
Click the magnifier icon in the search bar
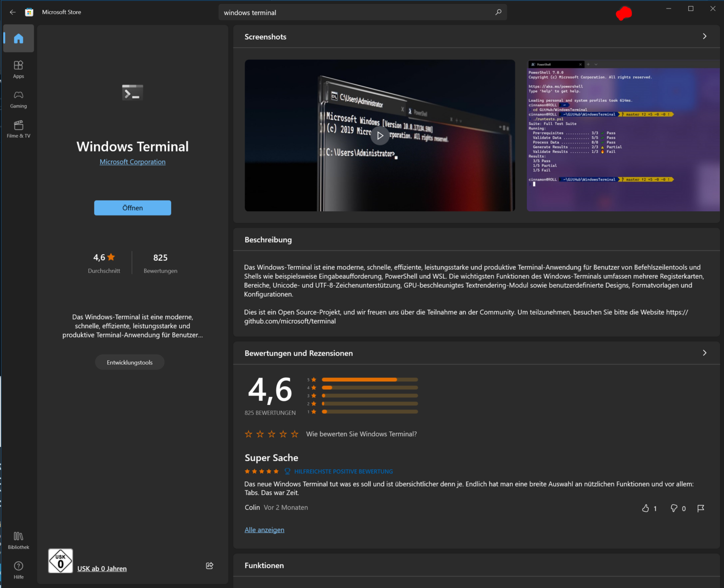(498, 12)
